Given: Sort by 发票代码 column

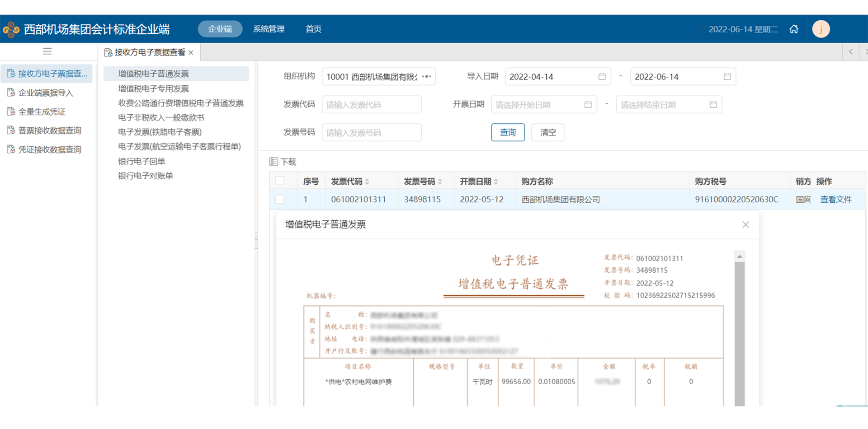Looking at the screenshot, I should 367,182.
